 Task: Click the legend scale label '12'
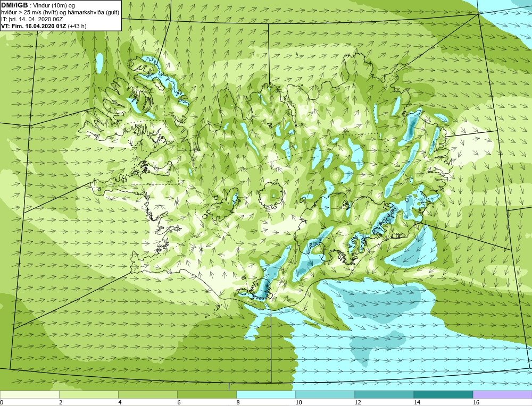point(358,402)
